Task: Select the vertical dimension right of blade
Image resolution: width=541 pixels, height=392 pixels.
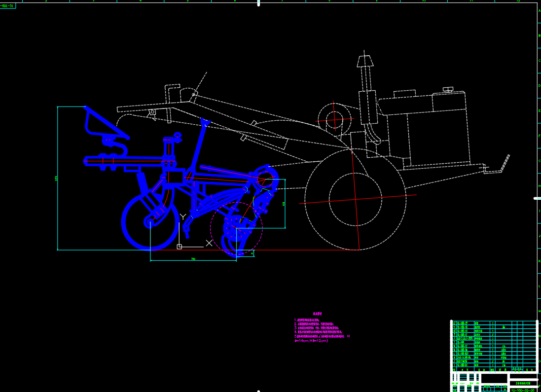Action: [x=285, y=204]
